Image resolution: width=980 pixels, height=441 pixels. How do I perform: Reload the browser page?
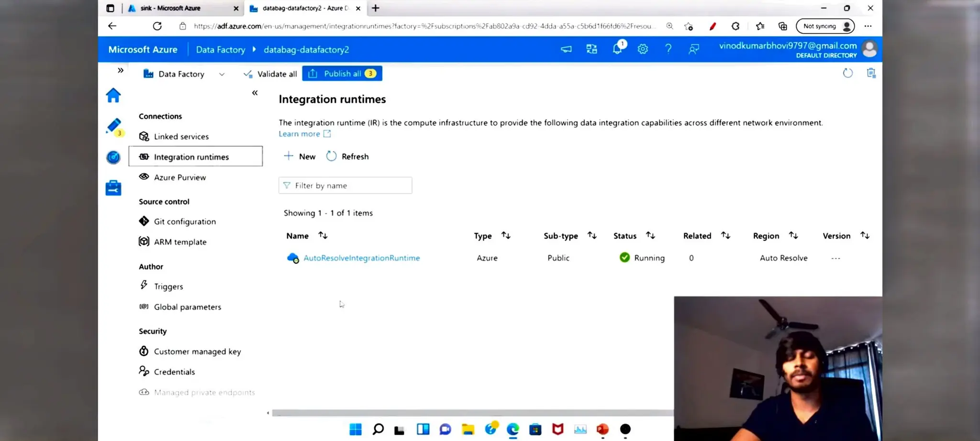(157, 26)
